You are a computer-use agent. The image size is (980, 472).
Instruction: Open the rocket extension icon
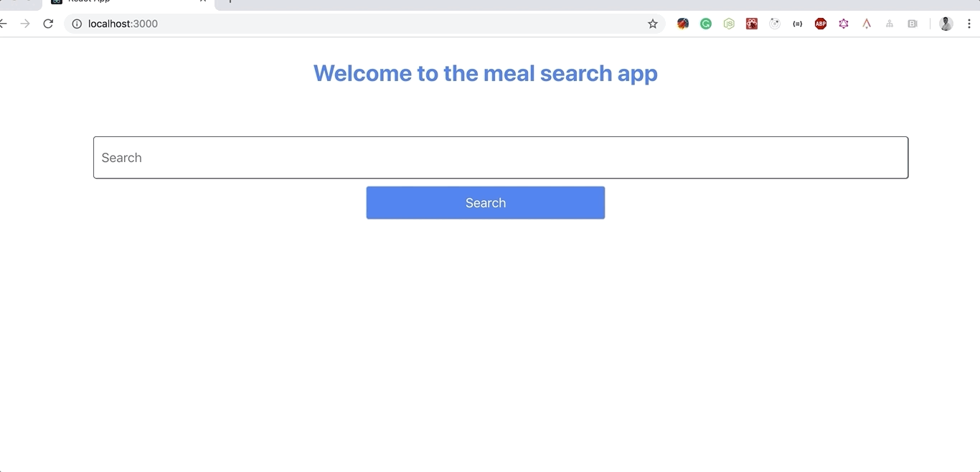(683, 24)
